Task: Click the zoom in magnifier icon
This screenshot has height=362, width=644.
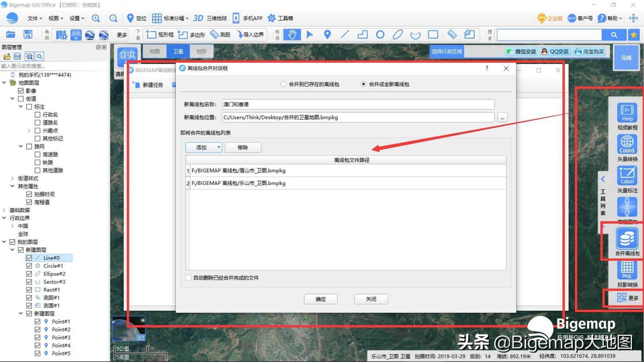Action: coord(96,18)
